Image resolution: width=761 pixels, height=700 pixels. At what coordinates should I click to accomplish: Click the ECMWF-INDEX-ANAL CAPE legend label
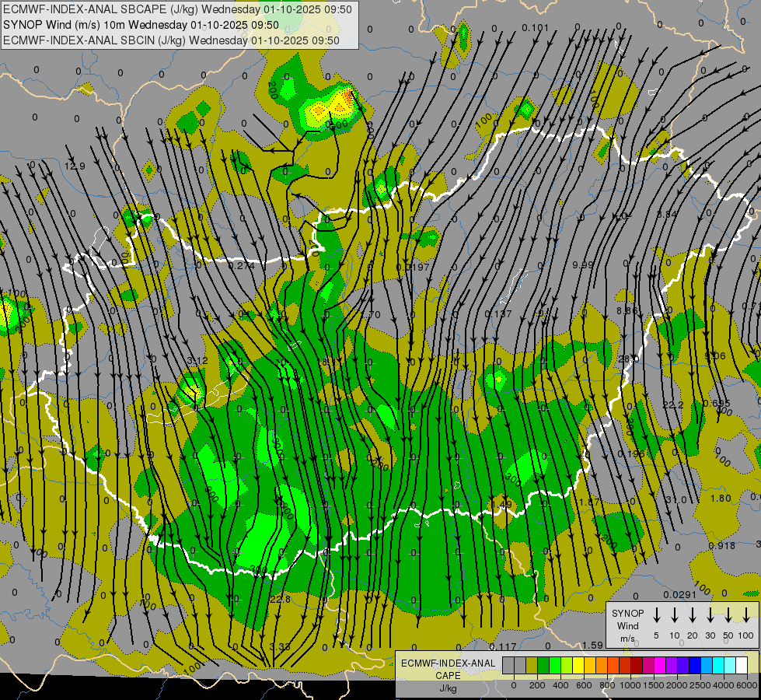(448, 675)
